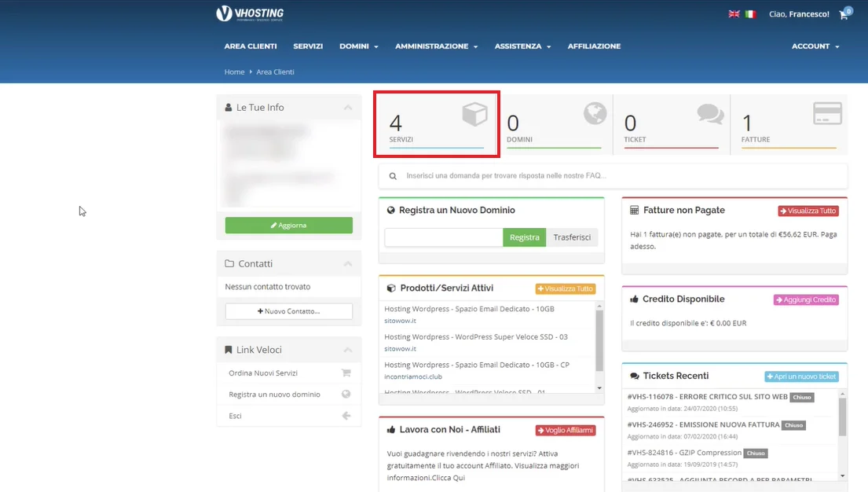Image resolution: width=868 pixels, height=492 pixels.
Task: Collapse the Le Tue Info panel
Action: pos(348,108)
